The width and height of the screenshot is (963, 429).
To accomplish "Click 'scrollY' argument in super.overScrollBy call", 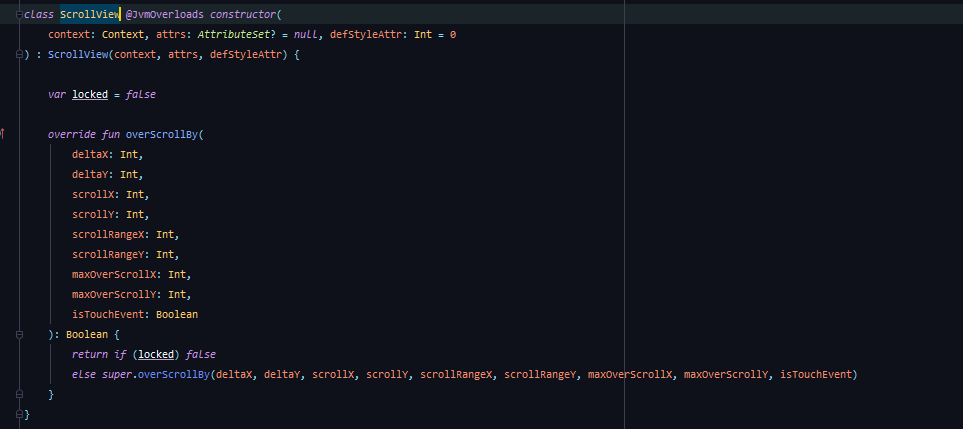I will coord(388,374).
